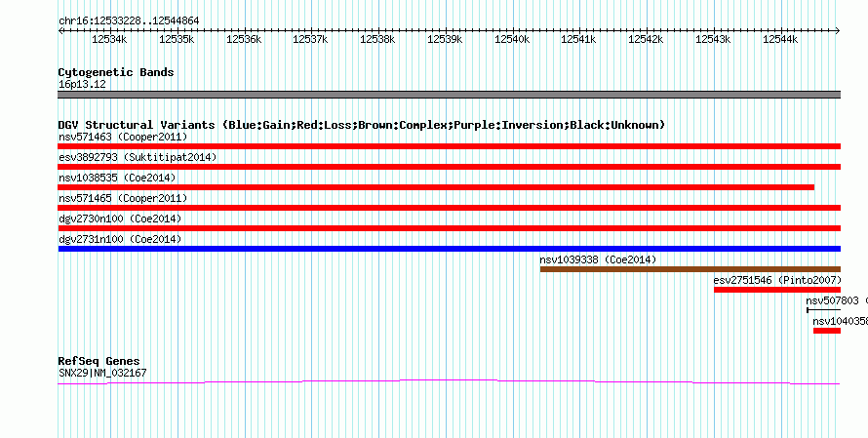Click the left arrow of the ruler
Viewport: 868px width, 438px height.
click(x=60, y=31)
